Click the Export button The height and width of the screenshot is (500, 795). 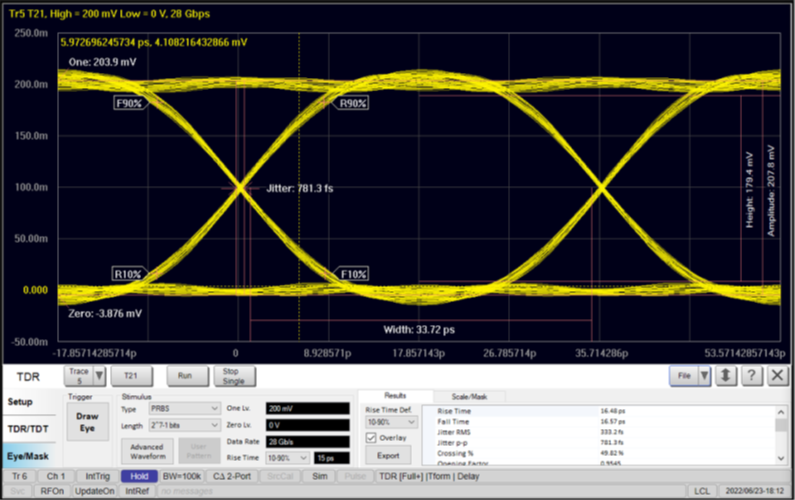pos(388,455)
